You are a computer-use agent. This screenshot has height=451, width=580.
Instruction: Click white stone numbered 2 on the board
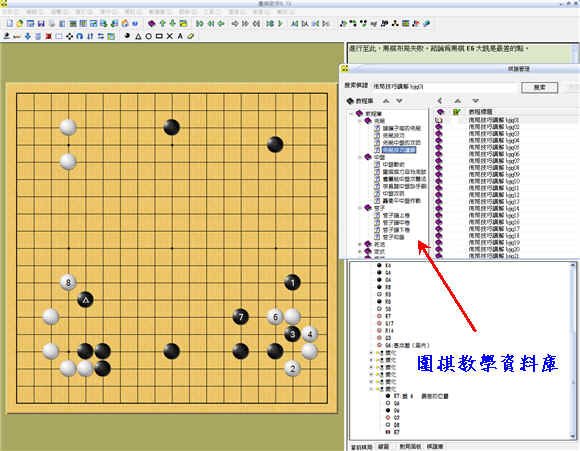pyautogui.click(x=292, y=368)
